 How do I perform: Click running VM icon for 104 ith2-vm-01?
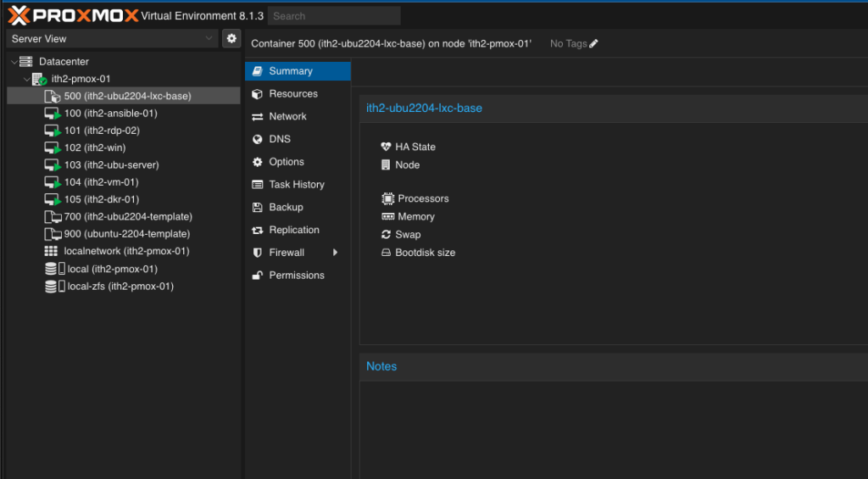[53, 182]
